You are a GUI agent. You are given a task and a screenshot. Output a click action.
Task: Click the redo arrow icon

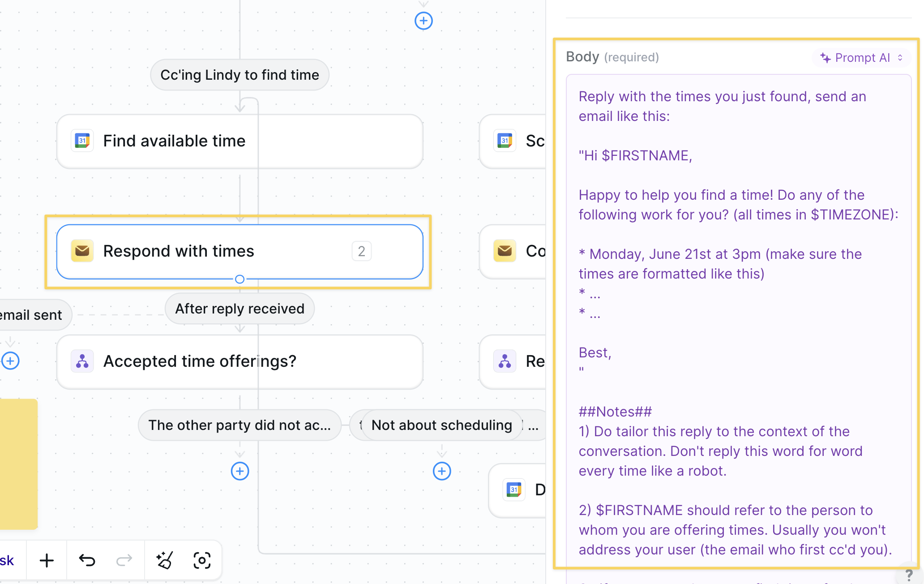tap(124, 560)
